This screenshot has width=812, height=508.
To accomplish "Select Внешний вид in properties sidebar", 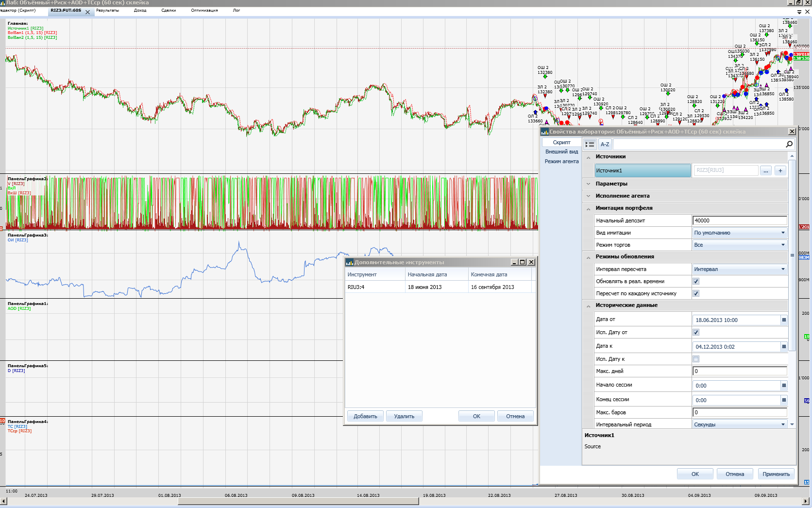I will tap(561, 152).
